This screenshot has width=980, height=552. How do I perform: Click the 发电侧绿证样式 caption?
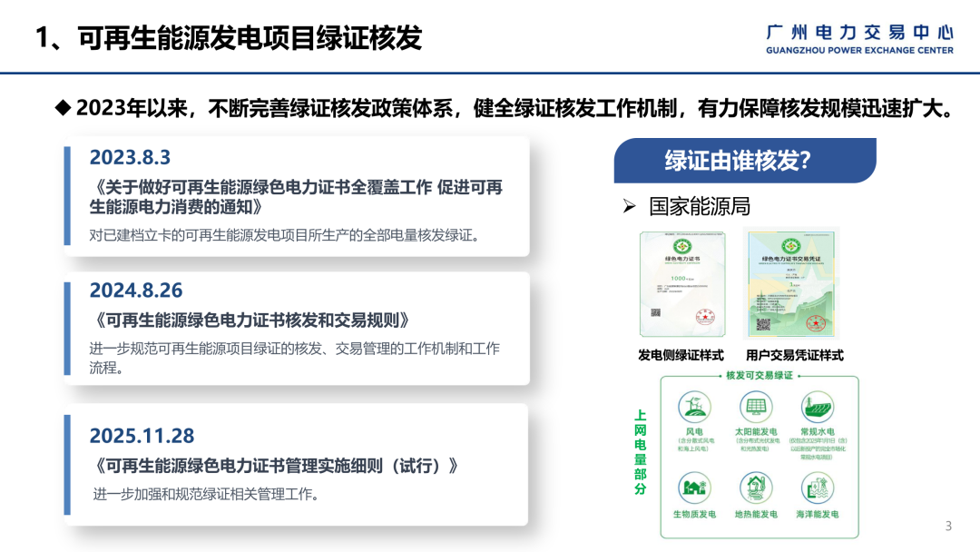(x=681, y=355)
